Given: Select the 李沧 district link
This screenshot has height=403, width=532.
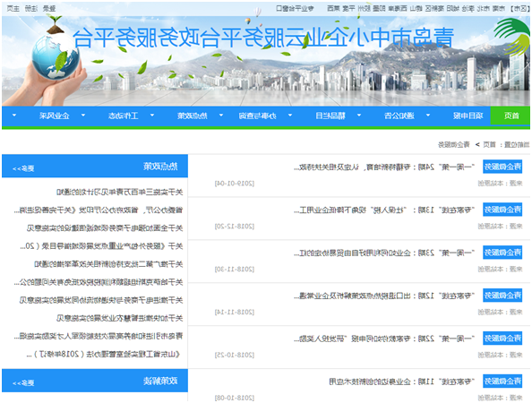Looking at the screenshot, I should point(468,8).
